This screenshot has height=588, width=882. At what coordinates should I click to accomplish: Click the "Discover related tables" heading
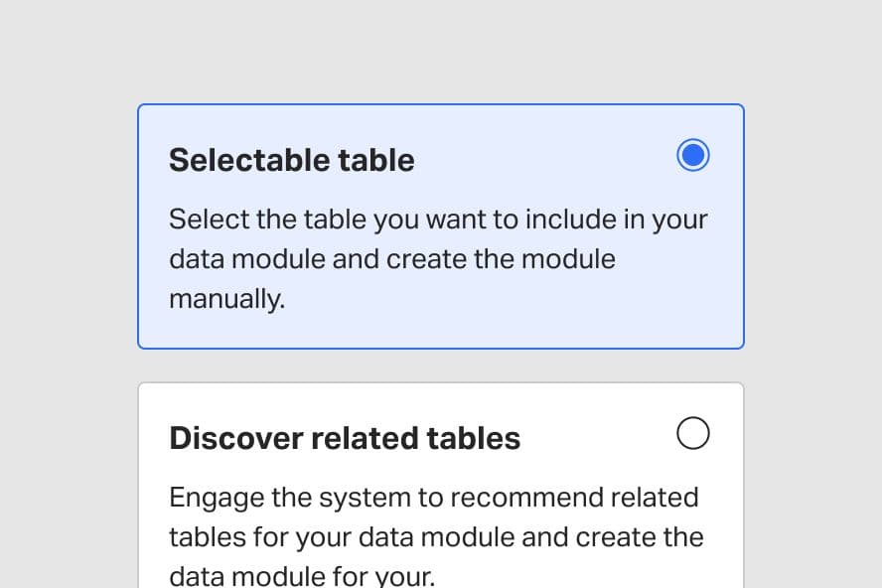point(345,438)
